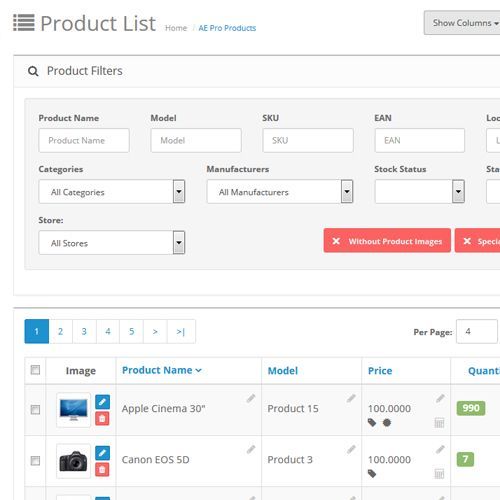Click the blue edit button for Apple Cinema 30"
Image resolution: width=500 pixels, height=500 pixels.
102,402
